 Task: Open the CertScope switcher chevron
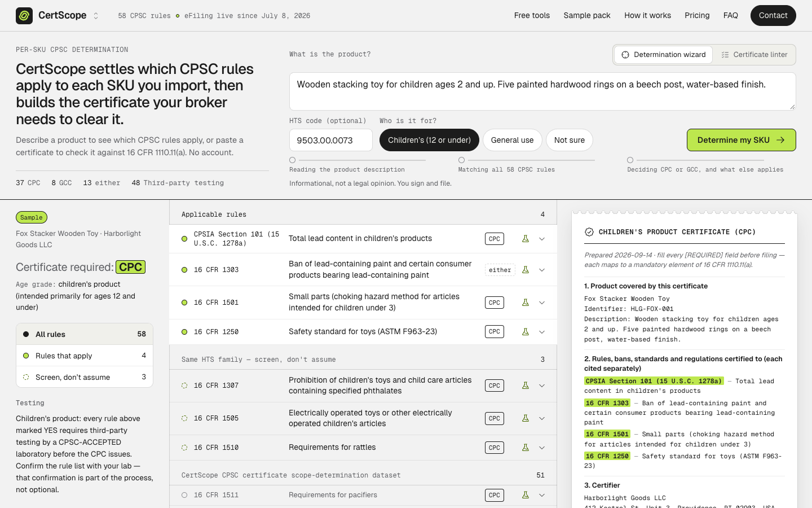click(96, 16)
